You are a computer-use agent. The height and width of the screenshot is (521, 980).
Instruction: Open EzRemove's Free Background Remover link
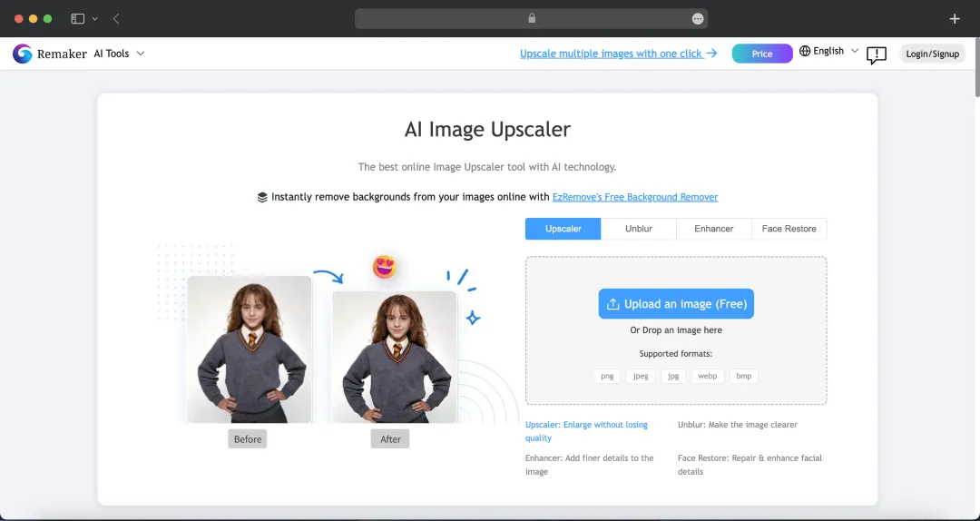pos(635,197)
